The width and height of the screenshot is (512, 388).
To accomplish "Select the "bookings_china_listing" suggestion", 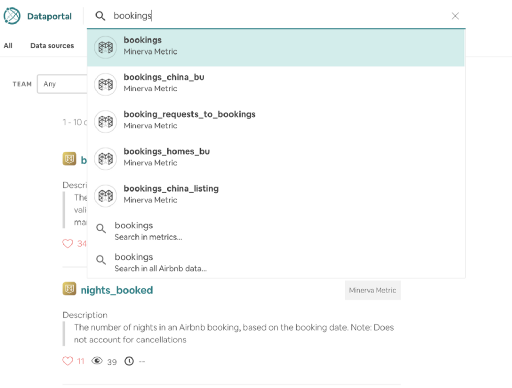I will (x=276, y=196).
